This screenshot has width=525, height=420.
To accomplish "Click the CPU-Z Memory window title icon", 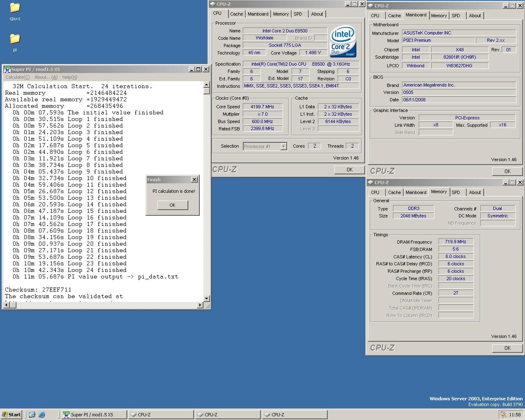I will (371, 183).
